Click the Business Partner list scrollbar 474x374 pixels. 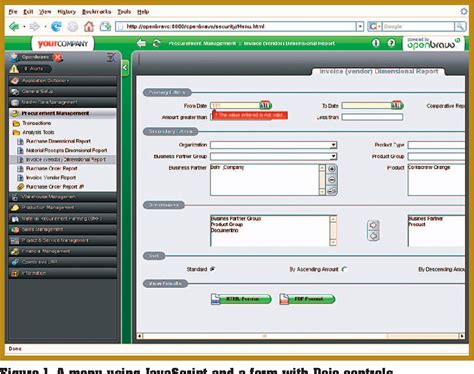322,180
